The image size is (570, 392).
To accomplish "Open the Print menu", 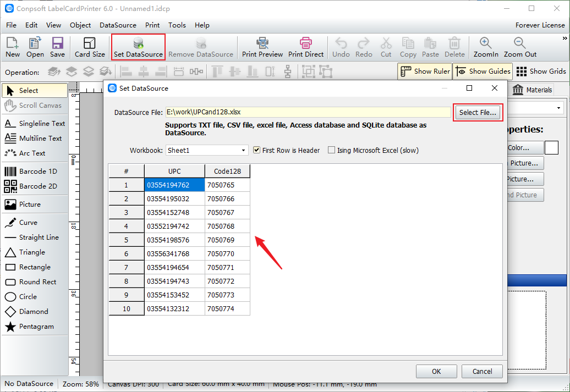I will [x=152, y=25].
